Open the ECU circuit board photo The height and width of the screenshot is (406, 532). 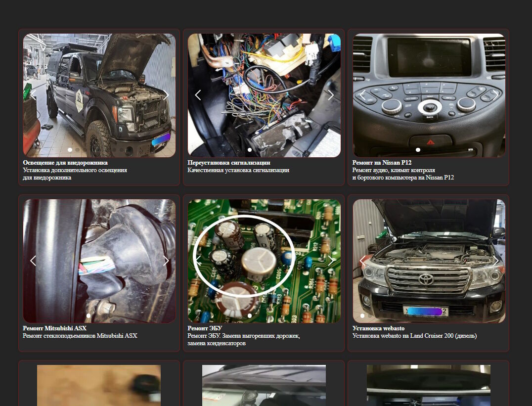click(x=265, y=261)
